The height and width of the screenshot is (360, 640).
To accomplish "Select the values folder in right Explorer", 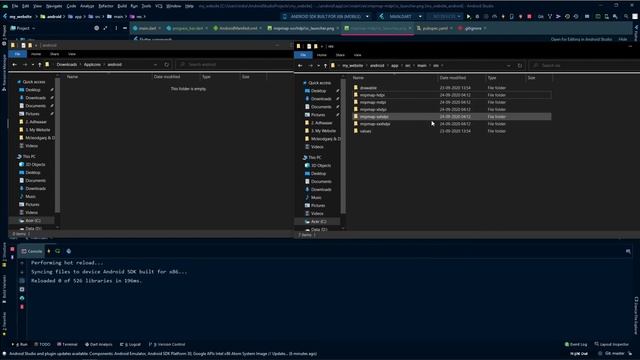I will coord(452,131).
